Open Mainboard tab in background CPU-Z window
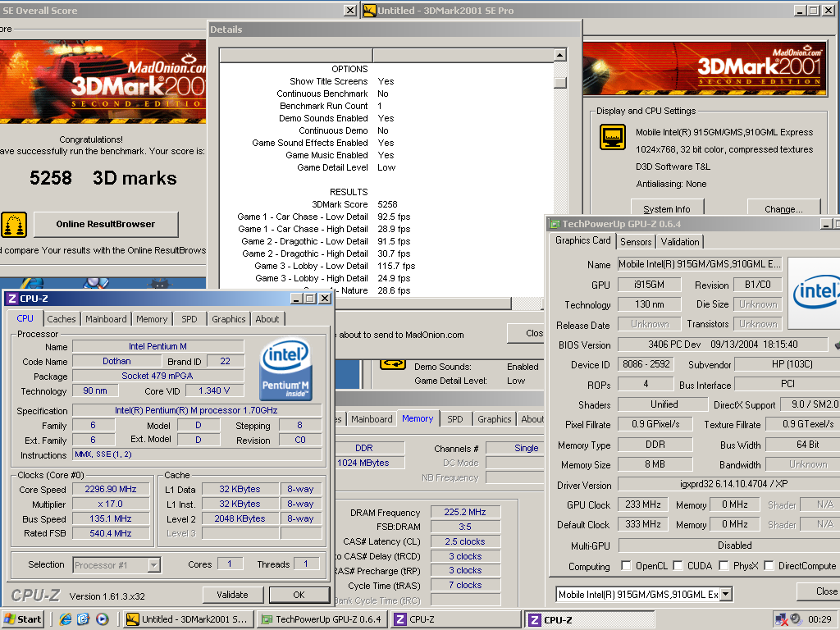The height and width of the screenshot is (630, 840). (x=372, y=419)
